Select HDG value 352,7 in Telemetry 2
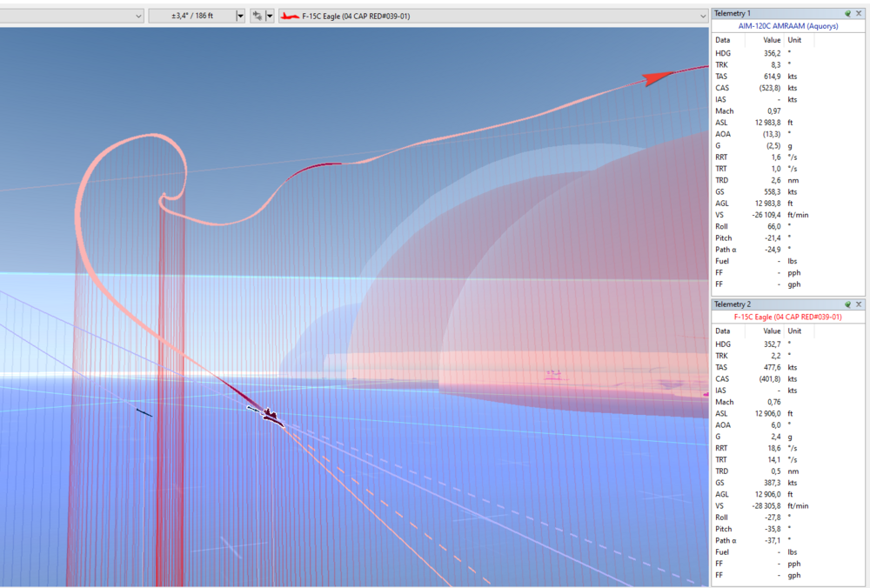The height and width of the screenshot is (588, 870). pyautogui.click(x=772, y=344)
